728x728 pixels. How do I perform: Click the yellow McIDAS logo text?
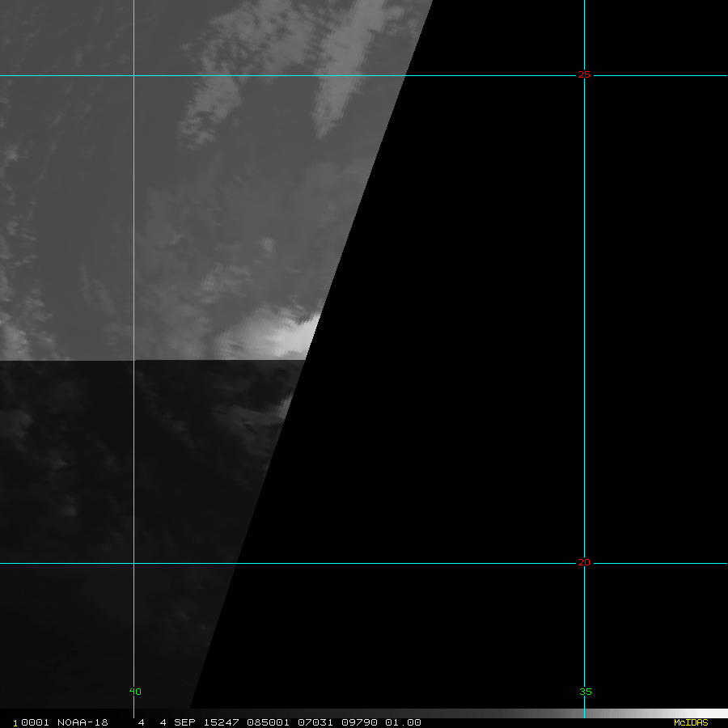pyautogui.click(x=690, y=722)
